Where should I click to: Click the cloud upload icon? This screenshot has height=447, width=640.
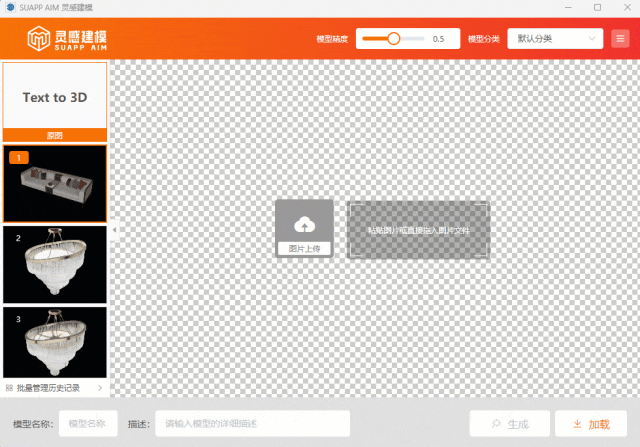pyautogui.click(x=304, y=224)
